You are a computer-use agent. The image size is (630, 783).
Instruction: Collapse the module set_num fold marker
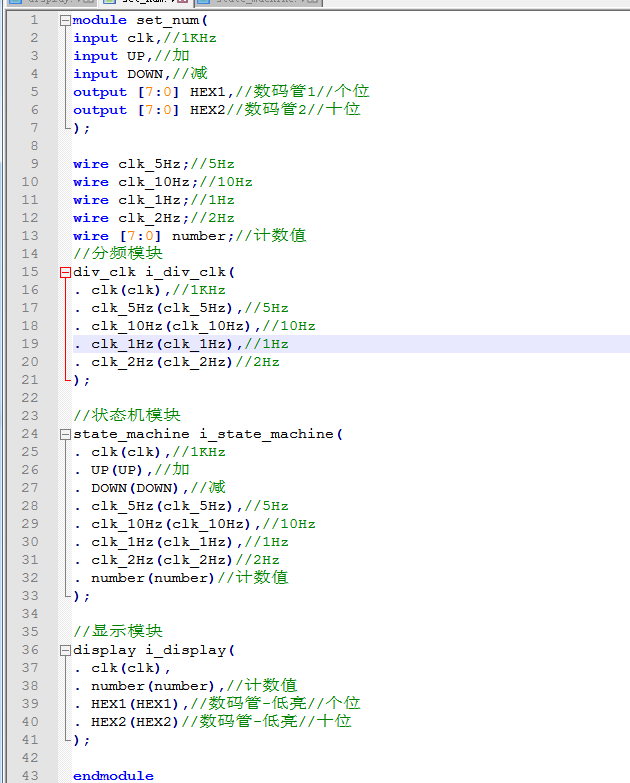coord(65,20)
